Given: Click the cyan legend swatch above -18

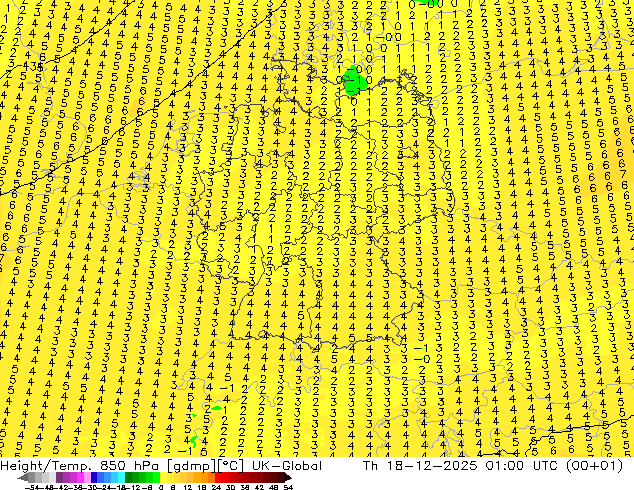Looking at the screenshot, I should (121, 478).
